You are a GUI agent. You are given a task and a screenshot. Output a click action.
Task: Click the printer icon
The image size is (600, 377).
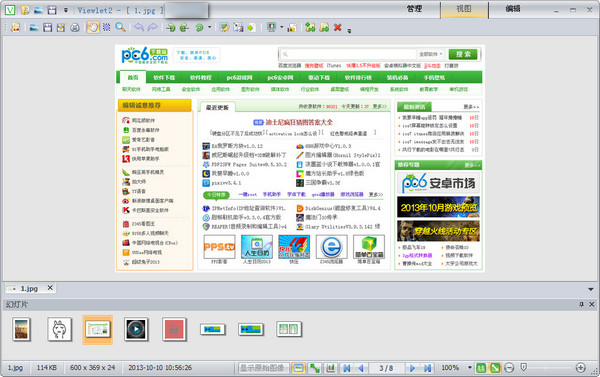pos(75,28)
